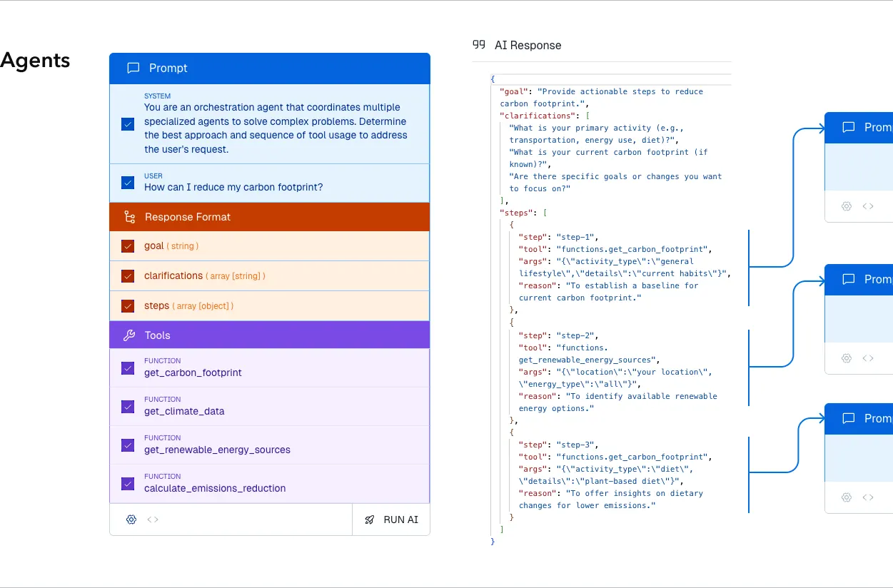The height and width of the screenshot is (588, 893).
Task: Toggle the USER message checkbox
Action: 128,183
